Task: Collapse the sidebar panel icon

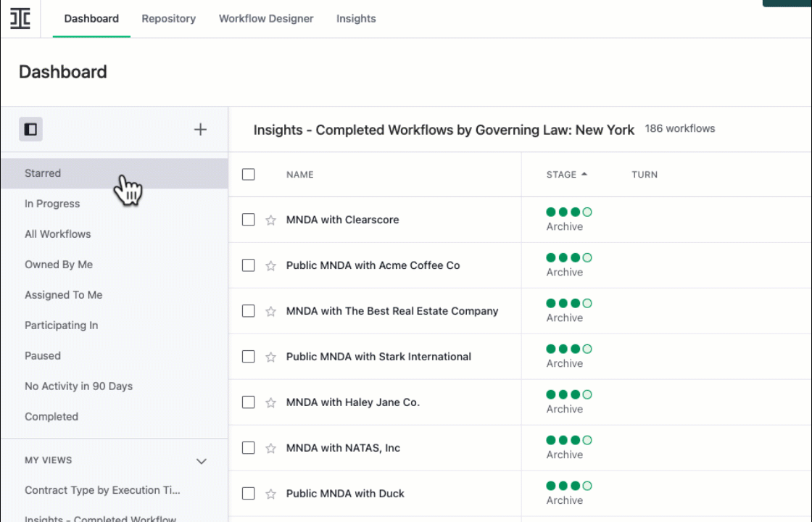Action: 30,129
